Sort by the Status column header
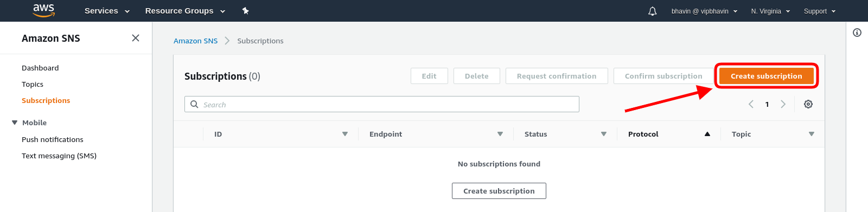 click(x=535, y=134)
